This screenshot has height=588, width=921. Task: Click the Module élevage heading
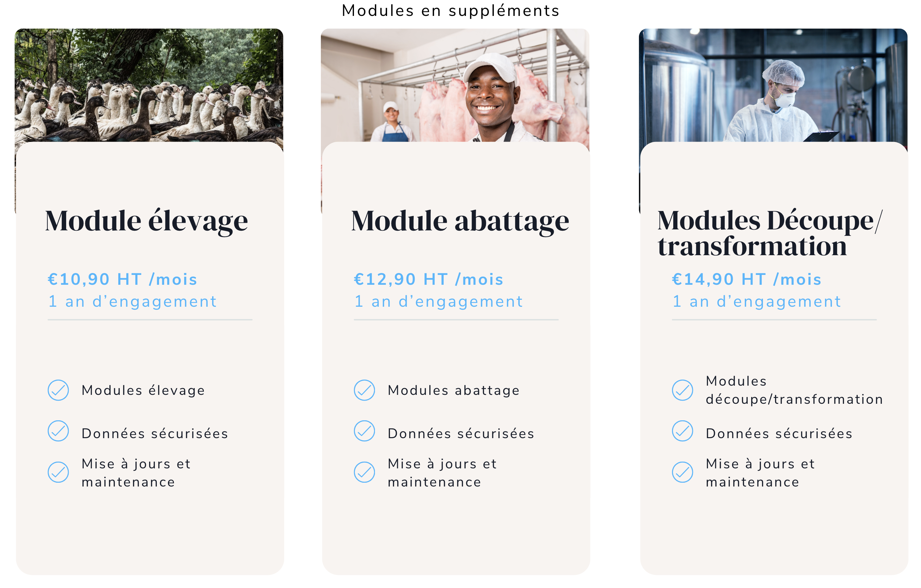(x=147, y=221)
